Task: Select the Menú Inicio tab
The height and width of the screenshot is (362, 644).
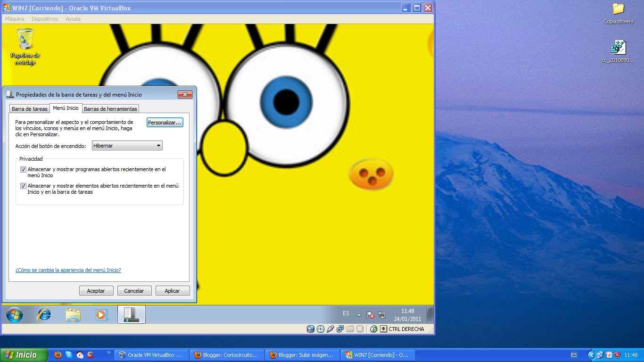Action: point(66,108)
